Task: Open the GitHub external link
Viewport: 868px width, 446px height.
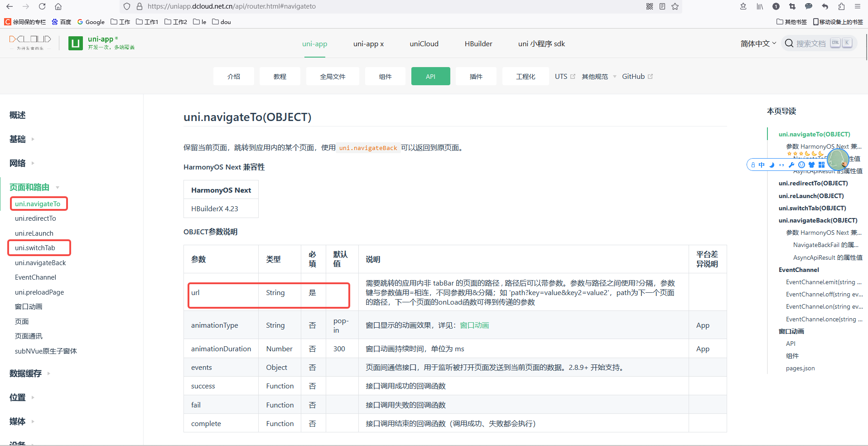Action: pyautogui.click(x=637, y=77)
